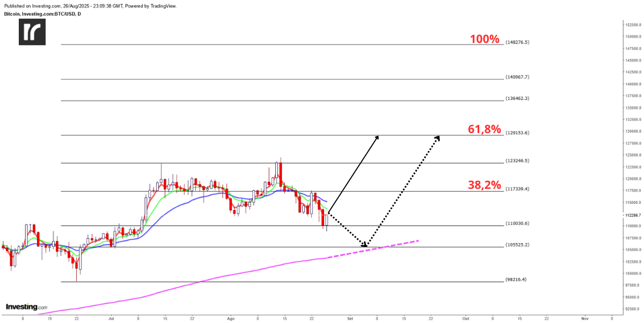Click the "Jul" month label on time axis
This screenshot has width=644, height=323.
point(111,318)
